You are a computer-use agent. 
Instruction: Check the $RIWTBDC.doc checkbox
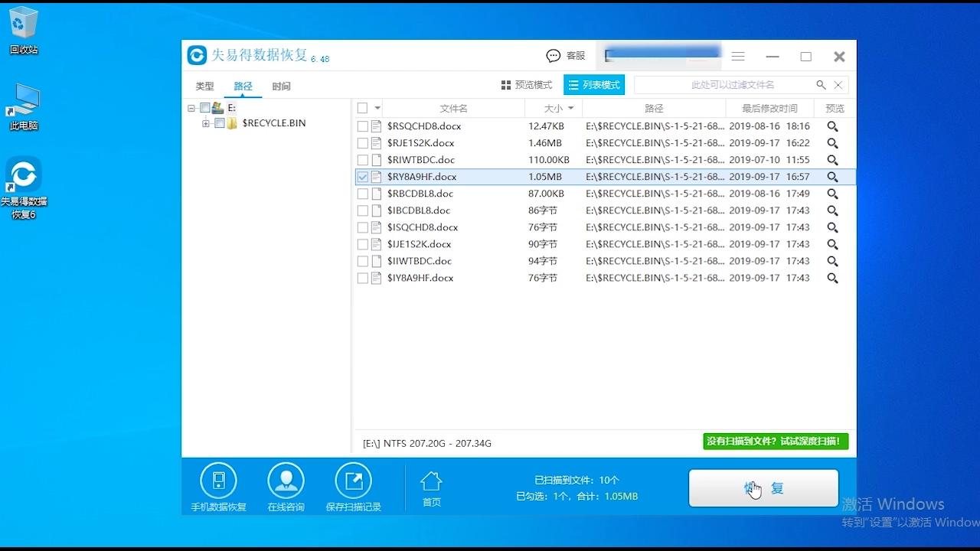(x=361, y=160)
